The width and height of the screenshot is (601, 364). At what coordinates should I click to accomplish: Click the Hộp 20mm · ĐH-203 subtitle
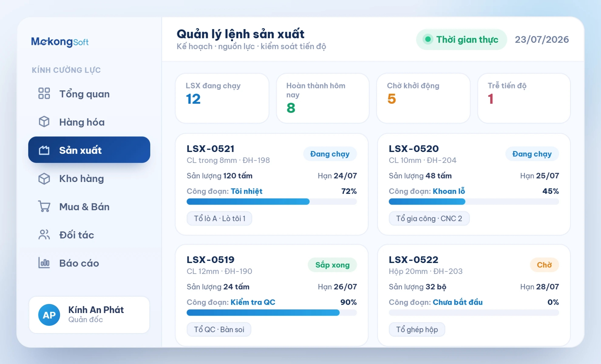(x=426, y=271)
